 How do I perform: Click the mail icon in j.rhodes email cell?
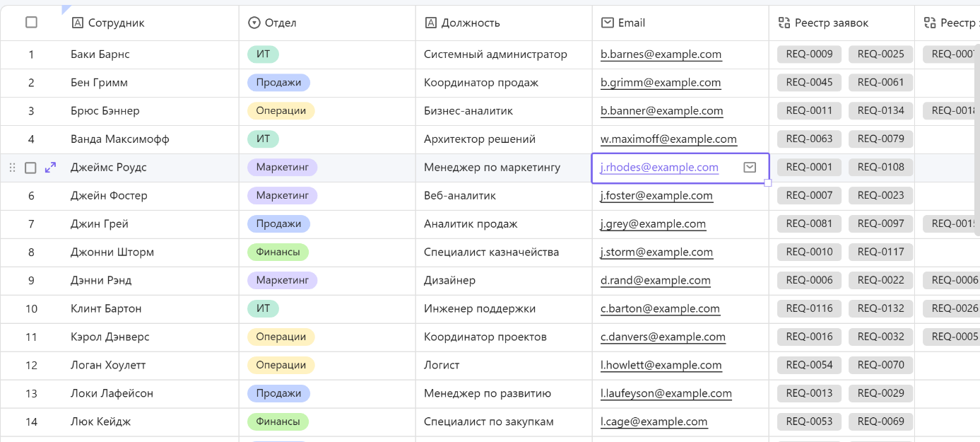[x=750, y=168]
